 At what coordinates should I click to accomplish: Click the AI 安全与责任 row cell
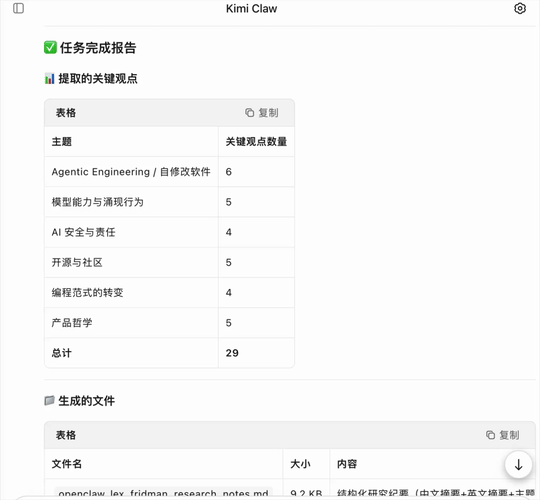tap(83, 232)
